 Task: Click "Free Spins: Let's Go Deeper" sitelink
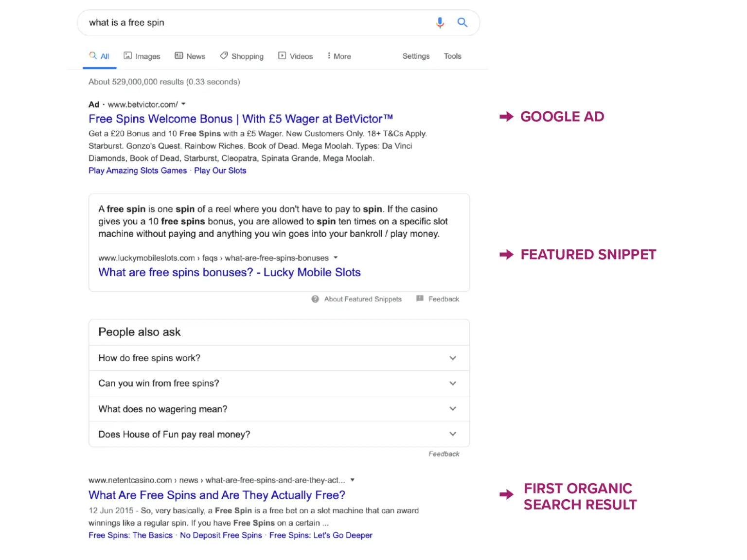point(321,535)
